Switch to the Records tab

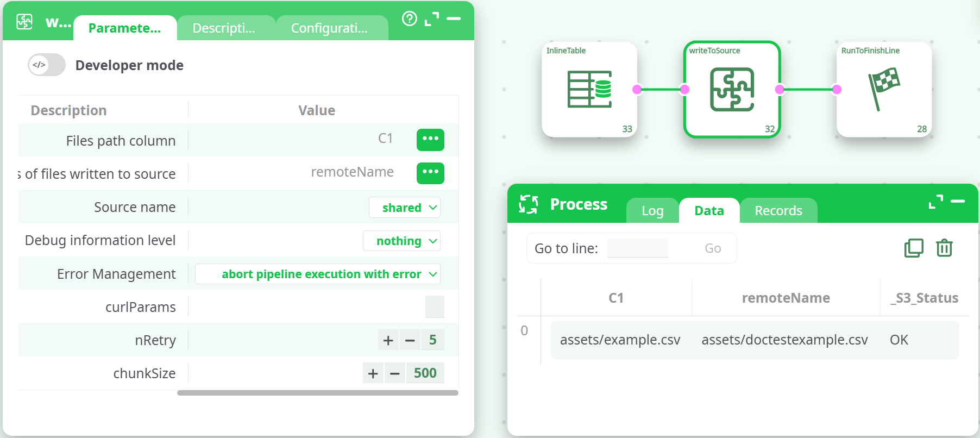tap(778, 211)
